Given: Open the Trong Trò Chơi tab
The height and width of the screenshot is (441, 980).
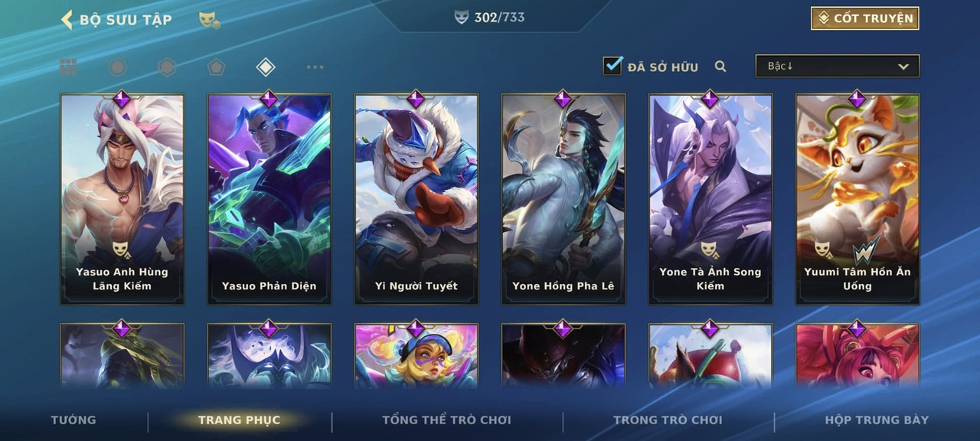Looking at the screenshot, I should pos(668,420).
